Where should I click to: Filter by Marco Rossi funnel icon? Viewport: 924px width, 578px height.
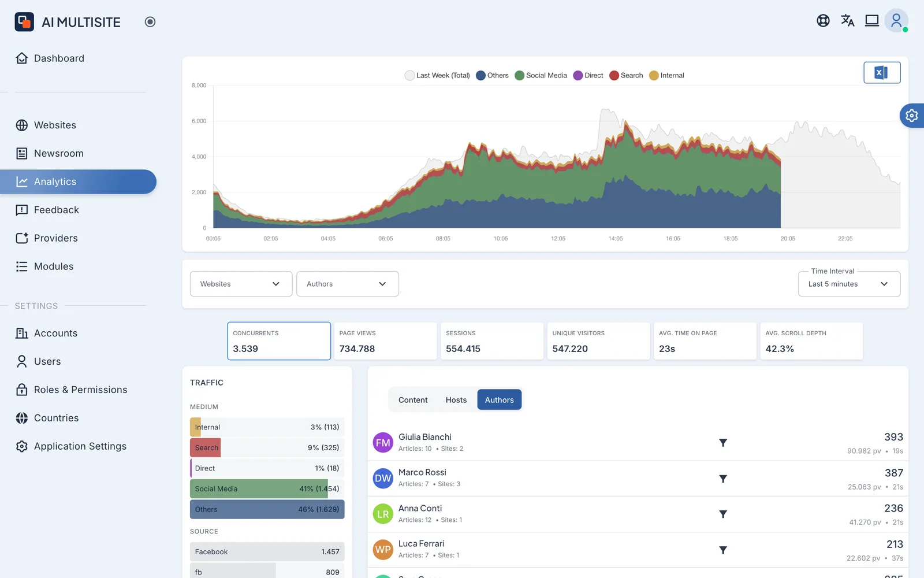point(723,479)
